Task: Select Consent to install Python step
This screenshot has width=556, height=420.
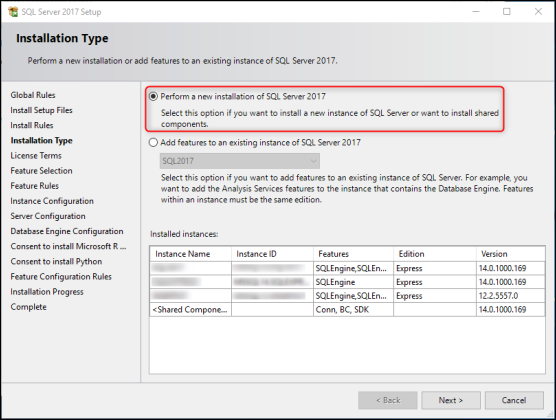Action: pyautogui.click(x=56, y=261)
